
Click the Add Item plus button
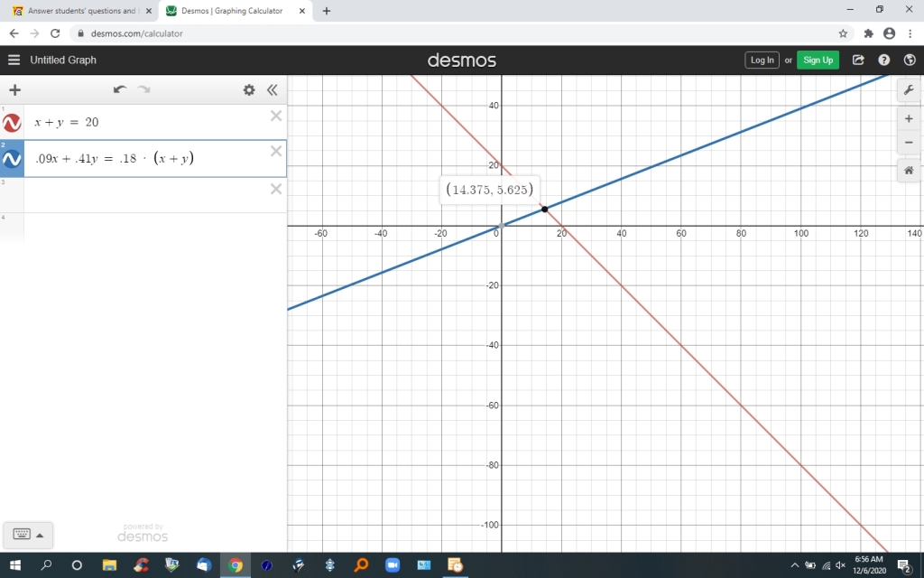click(x=14, y=89)
